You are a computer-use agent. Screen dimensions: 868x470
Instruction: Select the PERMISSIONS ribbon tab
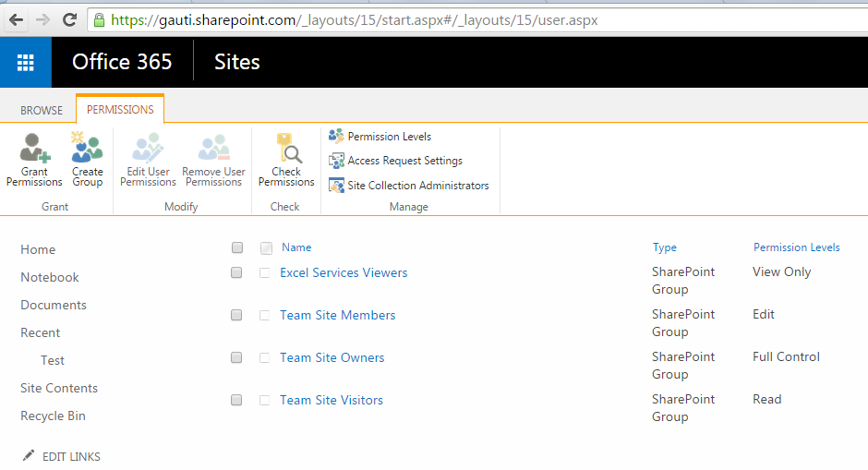(x=120, y=109)
